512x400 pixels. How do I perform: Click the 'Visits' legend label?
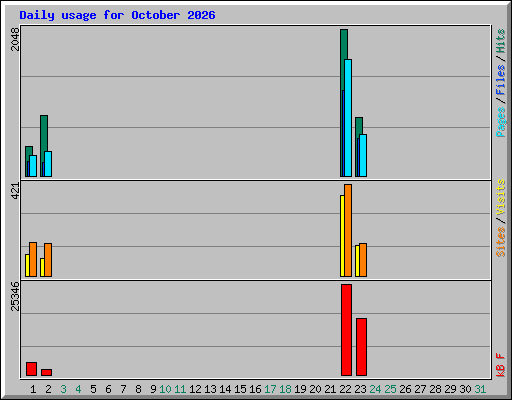[x=500, y=197]
